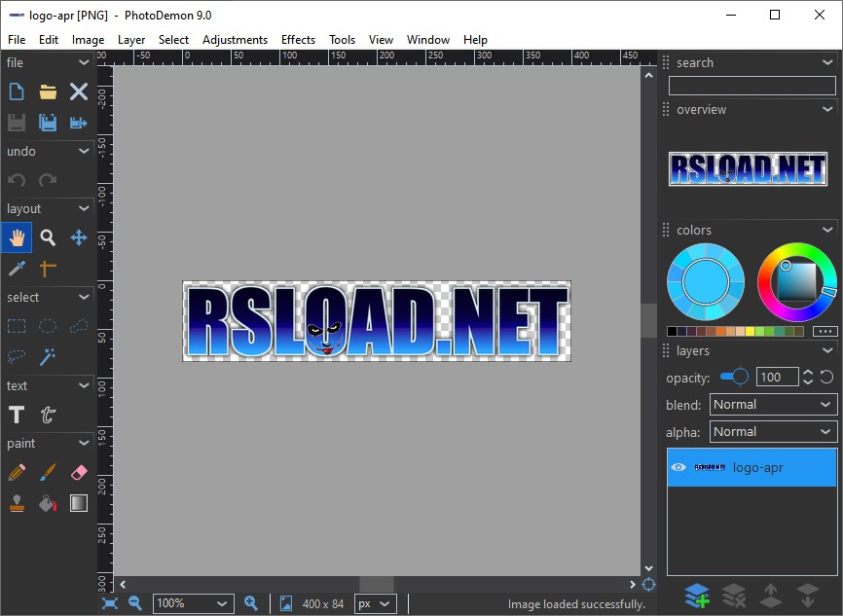Open the blend mode dropdown
Image resolution: width=843 pixels, height=616 pixels.
773,404
